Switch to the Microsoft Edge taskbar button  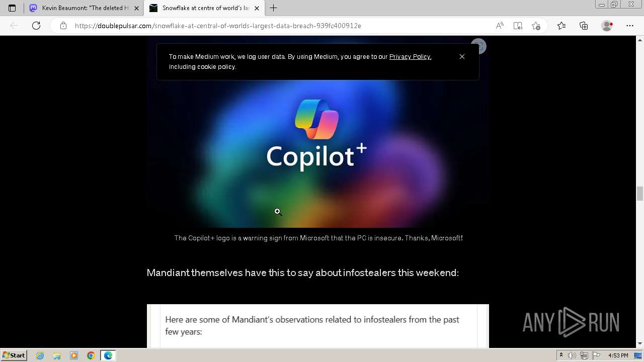coord(108,355)
